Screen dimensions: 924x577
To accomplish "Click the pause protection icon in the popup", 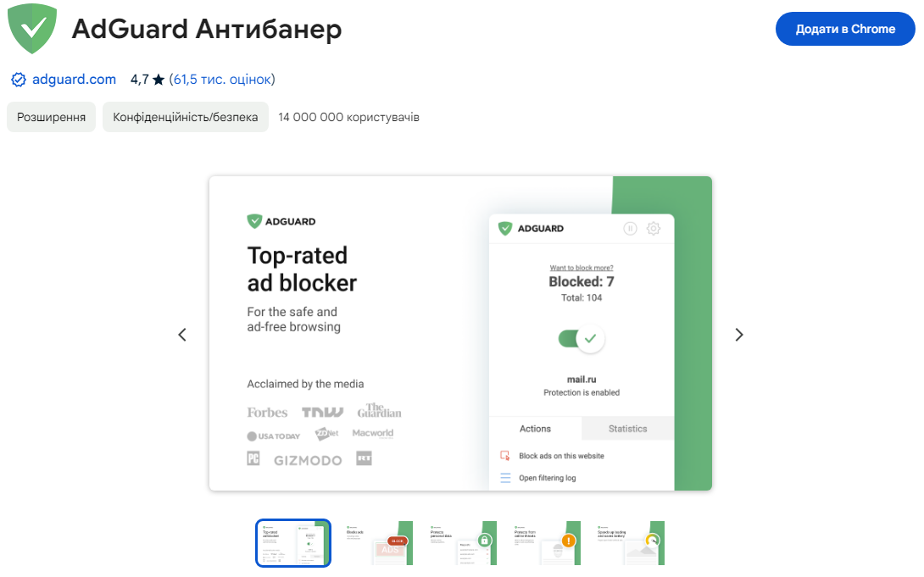I will pos(631,229).
